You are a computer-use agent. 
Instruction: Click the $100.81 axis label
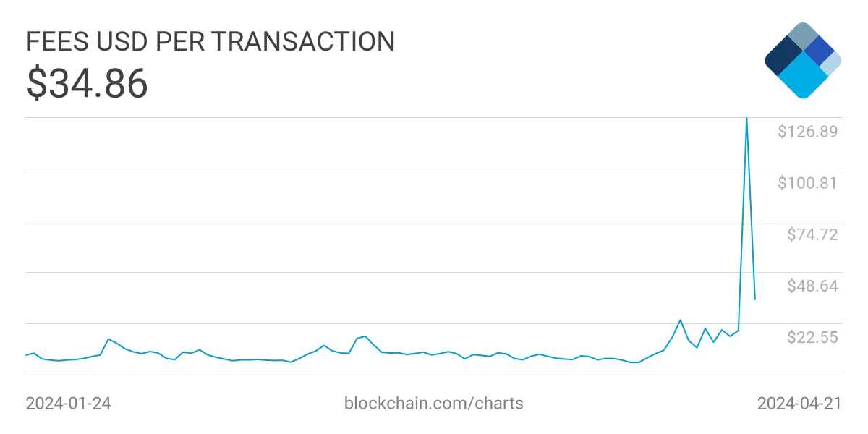click(x=807, y=183)
